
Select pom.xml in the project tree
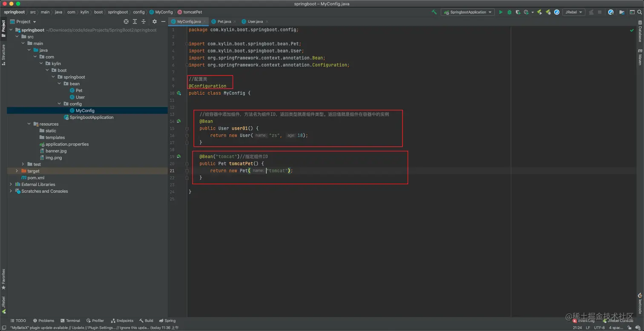tap(33, 178)
